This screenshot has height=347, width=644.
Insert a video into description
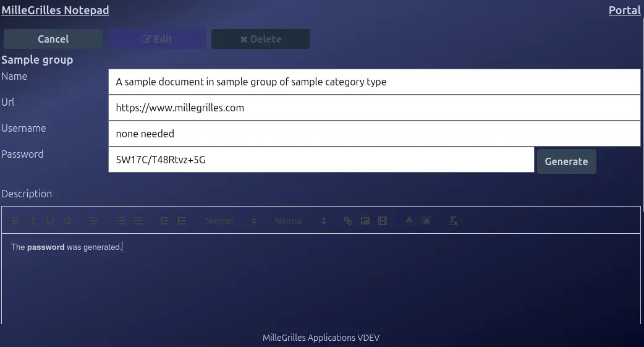383,221
